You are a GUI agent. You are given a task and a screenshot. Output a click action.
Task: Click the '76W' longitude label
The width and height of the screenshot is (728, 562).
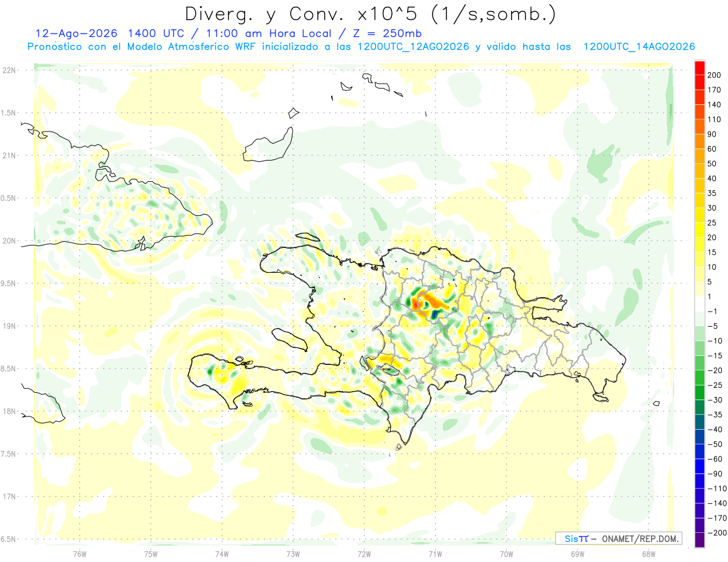pos(79,554)
